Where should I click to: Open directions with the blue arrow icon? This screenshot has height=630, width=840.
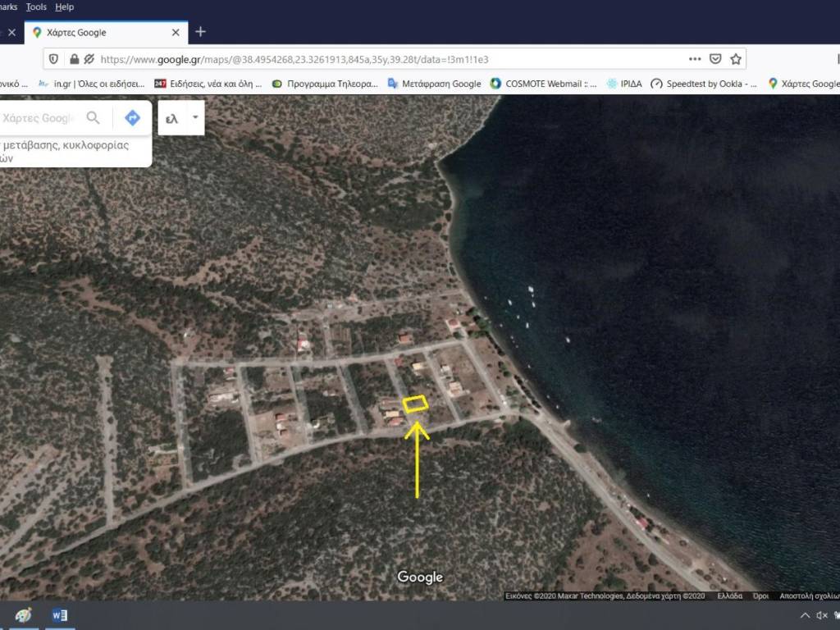pos(132,118)
